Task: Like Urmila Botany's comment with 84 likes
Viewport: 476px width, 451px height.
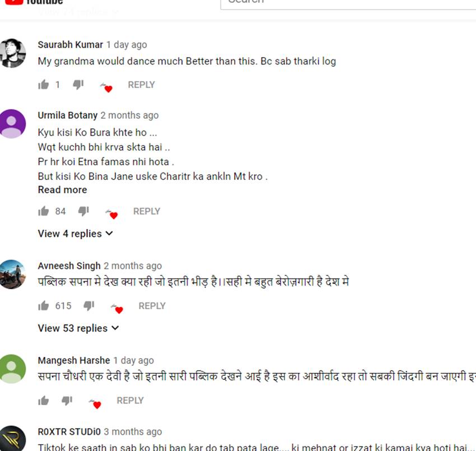Action: [44, 211]
